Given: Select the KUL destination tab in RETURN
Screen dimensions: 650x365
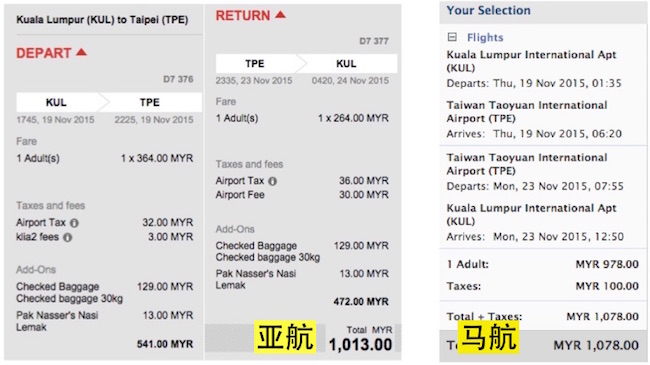Looking at the screenshot, I should click(x=346, y=63).
